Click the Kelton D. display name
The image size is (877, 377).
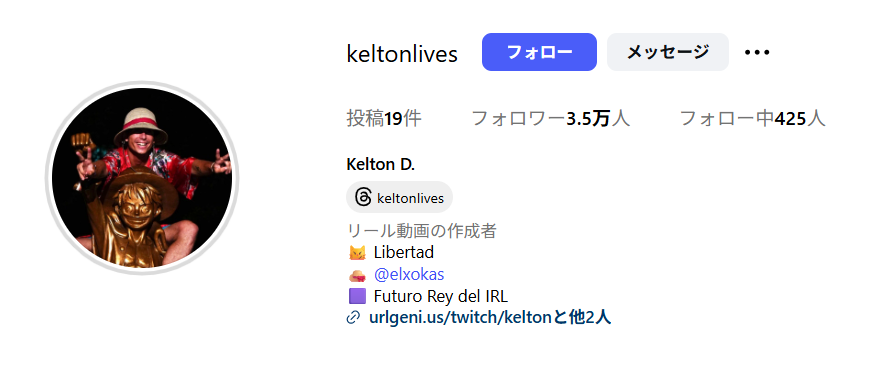tap(381, 165)
